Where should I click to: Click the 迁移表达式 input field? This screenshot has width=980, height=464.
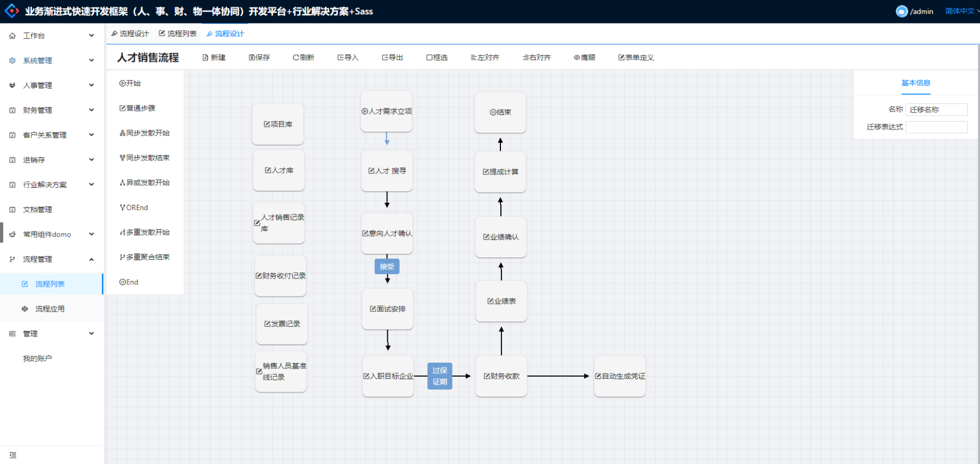point(936,127)
